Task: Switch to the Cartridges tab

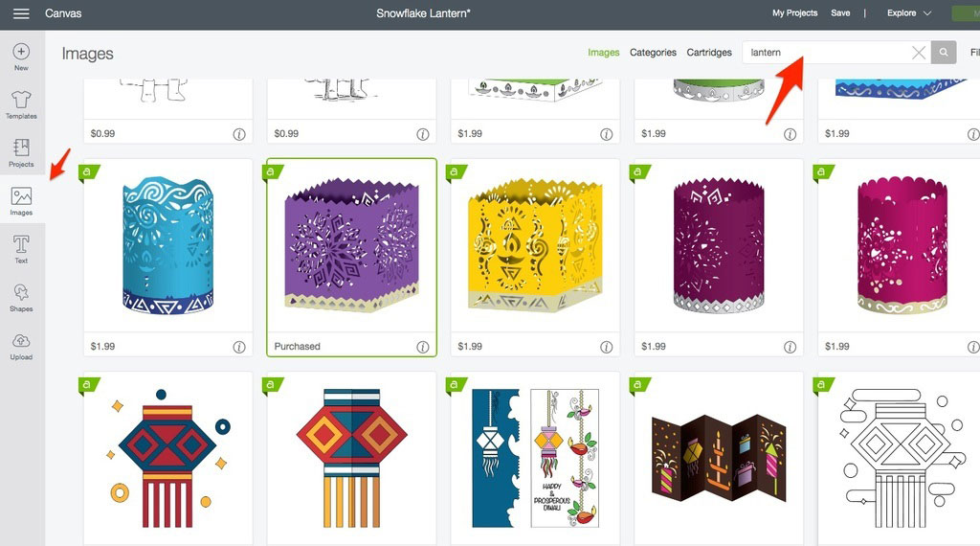Action: 709,53
